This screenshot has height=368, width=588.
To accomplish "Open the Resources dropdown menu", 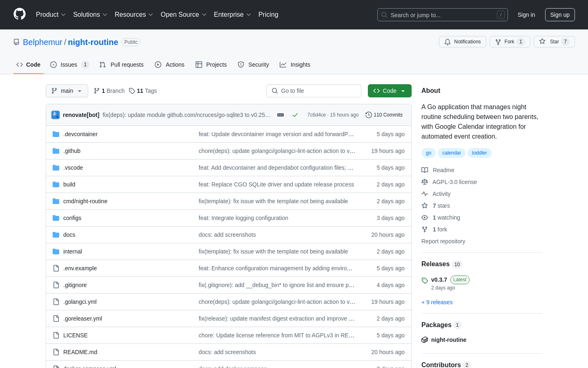I will pyautogui.click(x=134, y=15).
